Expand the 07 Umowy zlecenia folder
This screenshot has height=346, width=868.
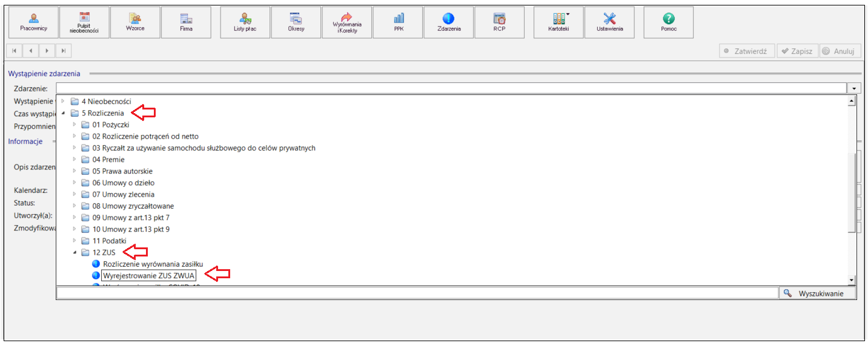(x=74, y=194)
